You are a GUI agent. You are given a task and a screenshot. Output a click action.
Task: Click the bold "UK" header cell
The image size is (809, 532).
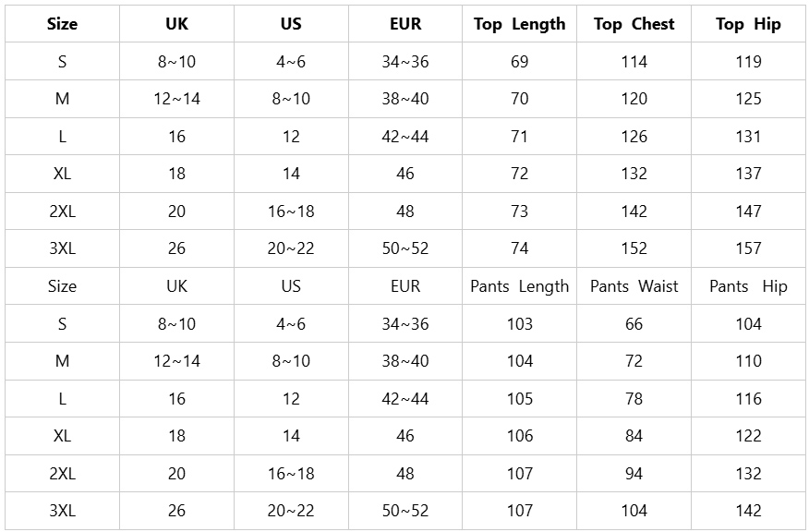(176, 24)
